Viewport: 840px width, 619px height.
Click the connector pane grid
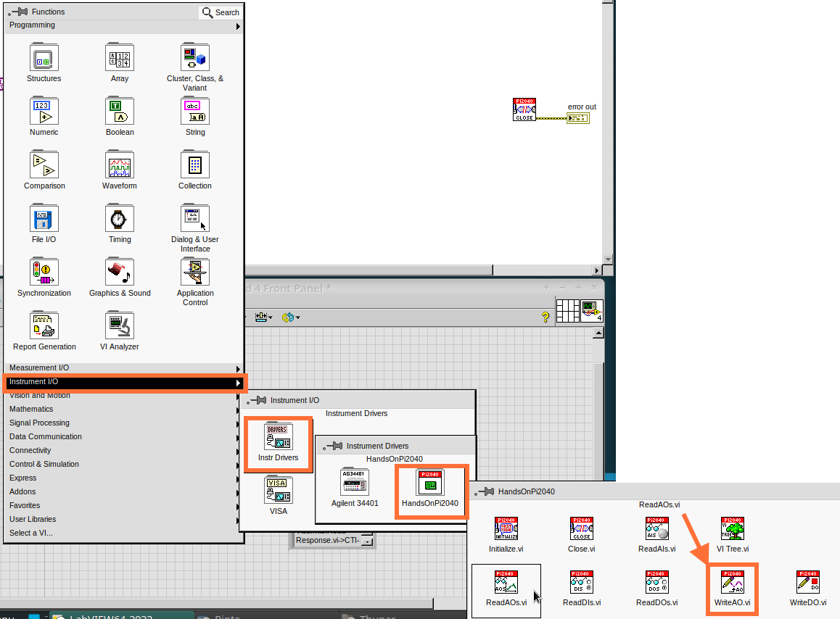coord(568,311)
